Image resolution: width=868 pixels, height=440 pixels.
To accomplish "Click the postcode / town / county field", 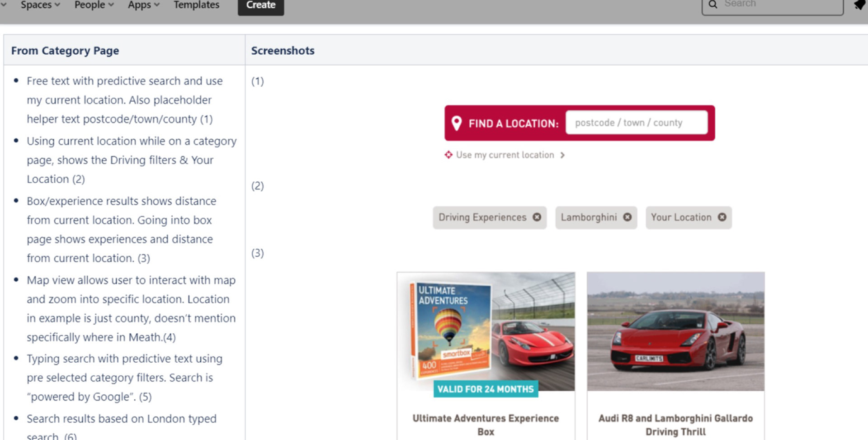I will pos(637,123).
